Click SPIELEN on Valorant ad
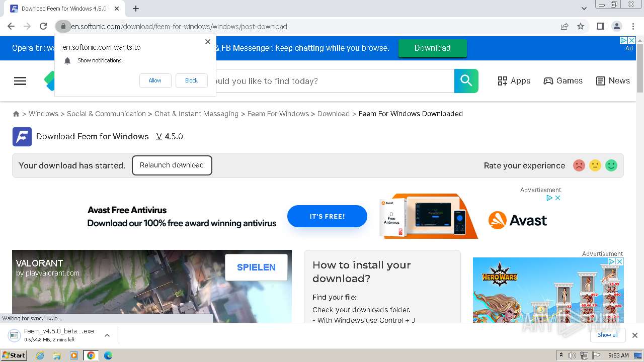The image size is (644, 362). 256,267
